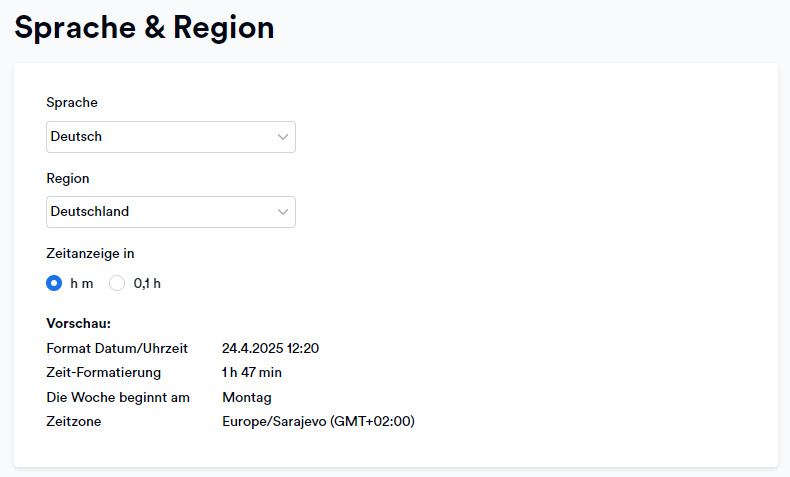Click the Europe/Sarajevo timezone value
This screenshot has height=477, width=790.
point(318,422)
